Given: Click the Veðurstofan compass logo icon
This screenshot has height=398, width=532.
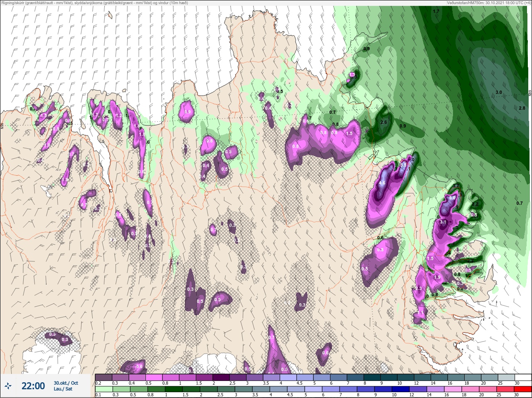Looking at the screenshot, I should (8, 386).
